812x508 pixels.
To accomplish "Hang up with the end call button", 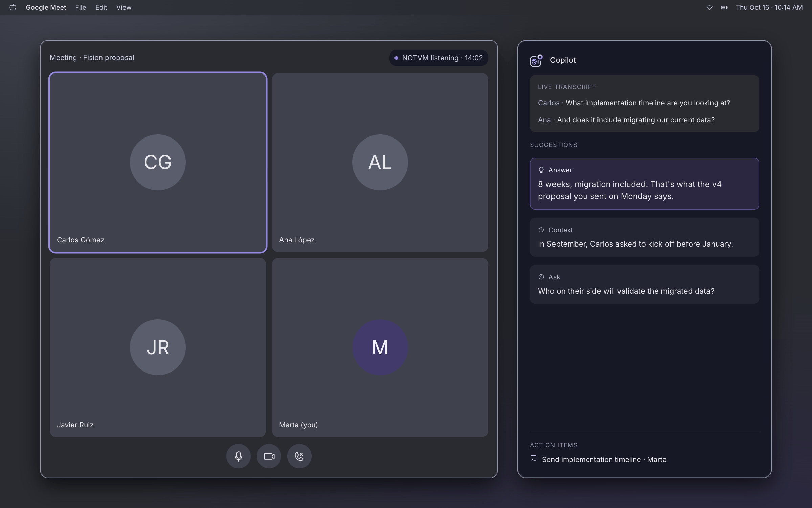I will click(x=299, y=456).
